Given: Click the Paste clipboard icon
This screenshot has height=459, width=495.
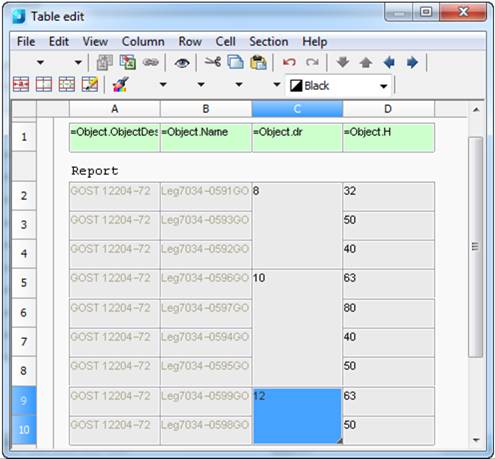Looking at the screenshot, I should (258, 62).
